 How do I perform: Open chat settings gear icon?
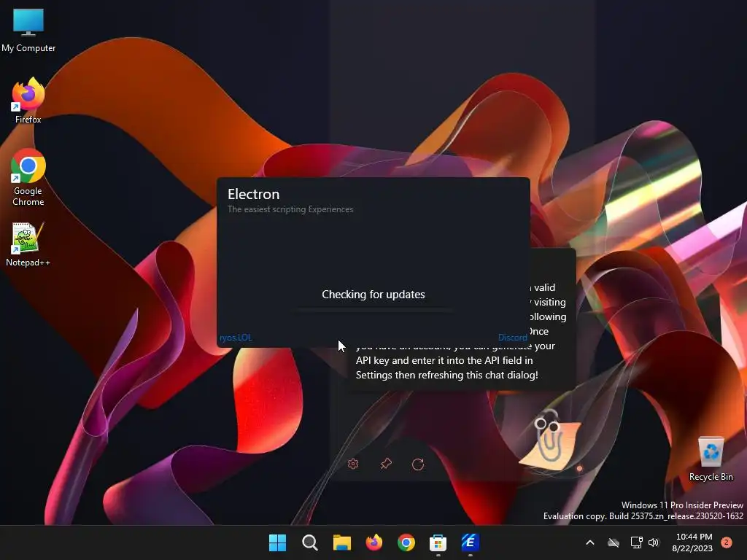pos(353,464)
